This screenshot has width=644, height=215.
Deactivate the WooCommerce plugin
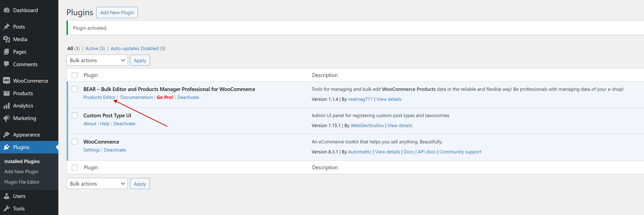(x=115, y=150)
